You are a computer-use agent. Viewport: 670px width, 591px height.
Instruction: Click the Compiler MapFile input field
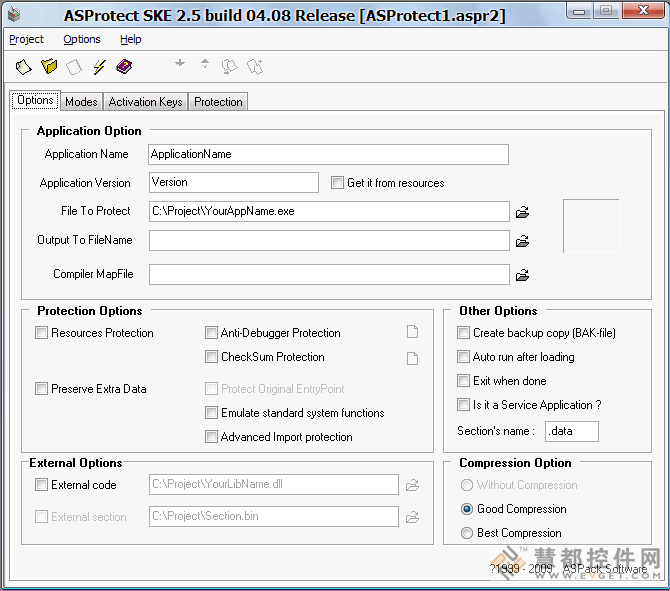click(x=329, y=274)
